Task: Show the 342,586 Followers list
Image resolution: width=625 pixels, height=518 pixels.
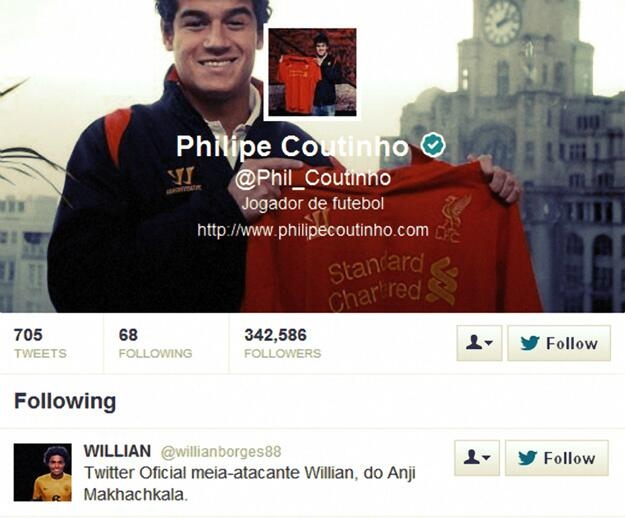Action: tap(283, 343)
